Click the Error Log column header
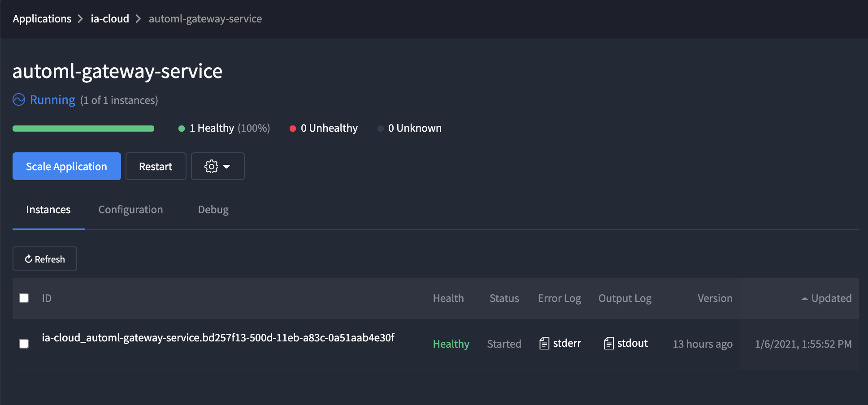This screenshot has height=405, width=868. (x=560, y=298)
